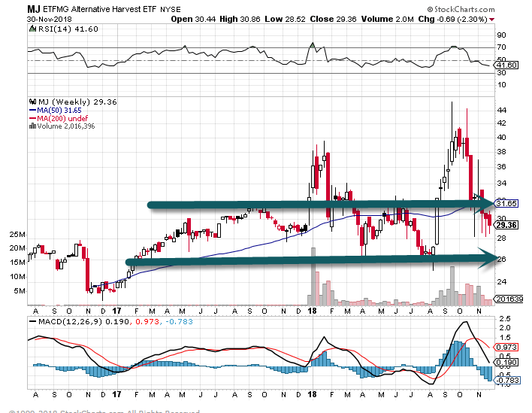Click the MA(50) 31.65 legend text
The image size is (532, 413).
pyautogui.click(x=59, y=110)
